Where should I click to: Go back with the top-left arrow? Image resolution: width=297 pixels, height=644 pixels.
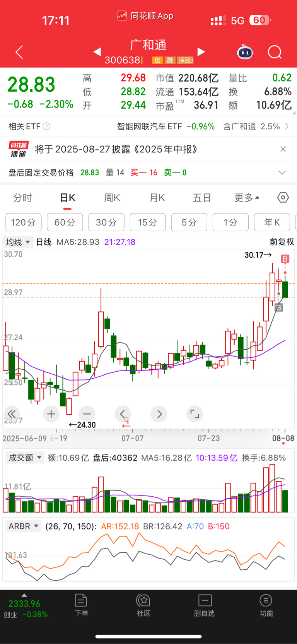19,52
